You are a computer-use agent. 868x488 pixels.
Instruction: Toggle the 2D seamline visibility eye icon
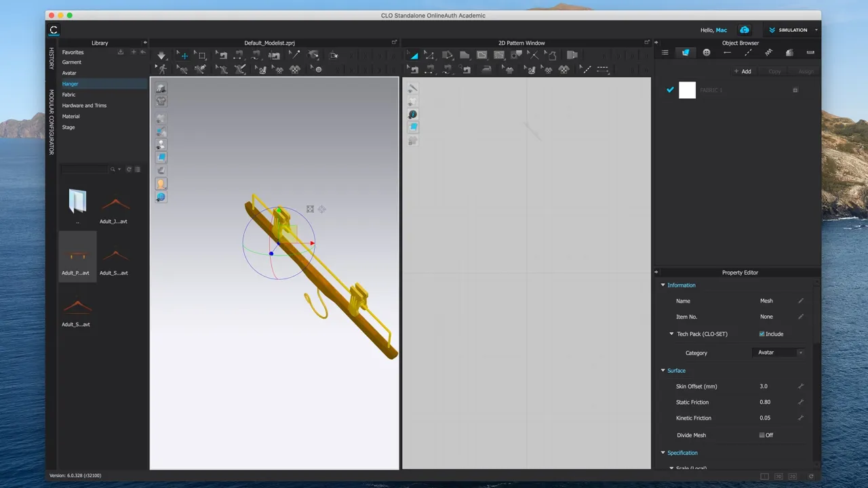pos(412,89)
